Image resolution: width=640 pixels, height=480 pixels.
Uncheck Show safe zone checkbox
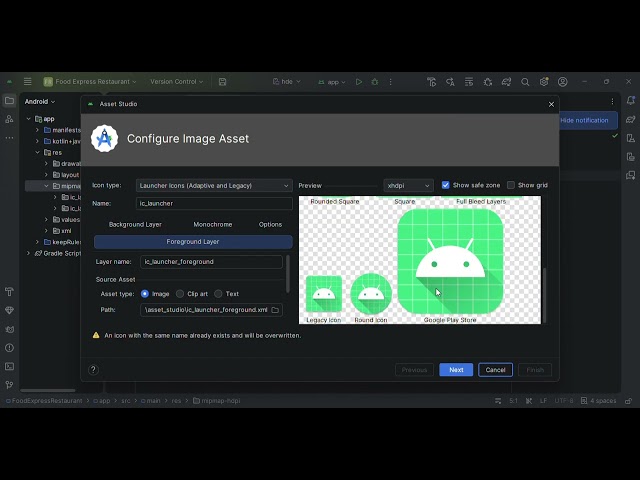[x=446, y=185]
